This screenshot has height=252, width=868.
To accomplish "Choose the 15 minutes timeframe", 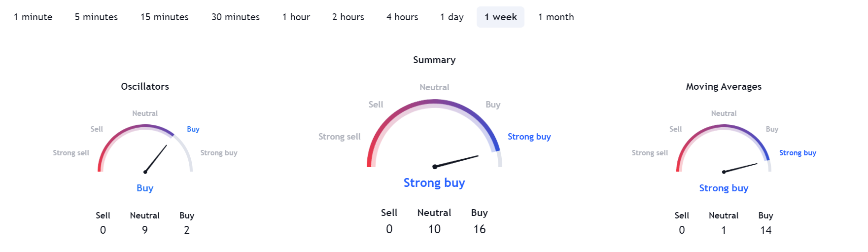I will click(164, 17).
